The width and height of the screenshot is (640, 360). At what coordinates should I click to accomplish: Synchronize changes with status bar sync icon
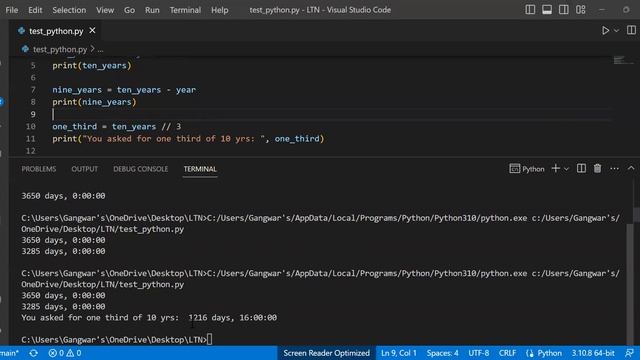(34, 353)
